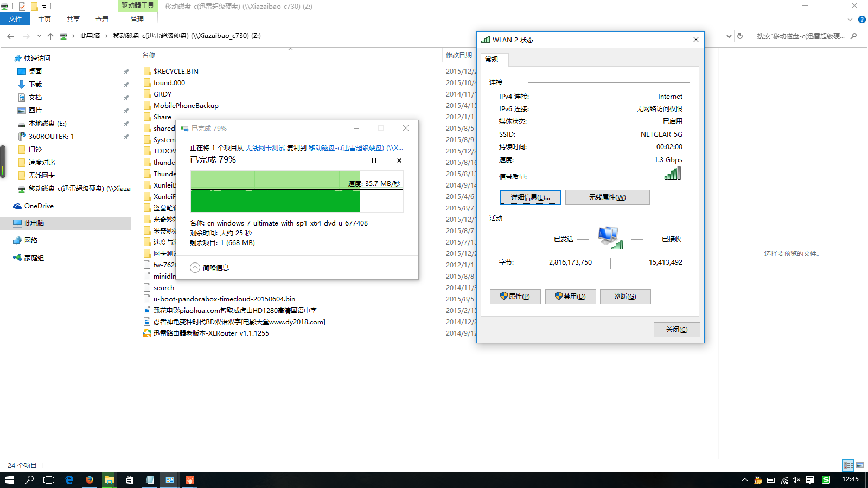Select 网络 in the navigation pane

point(31,241)
